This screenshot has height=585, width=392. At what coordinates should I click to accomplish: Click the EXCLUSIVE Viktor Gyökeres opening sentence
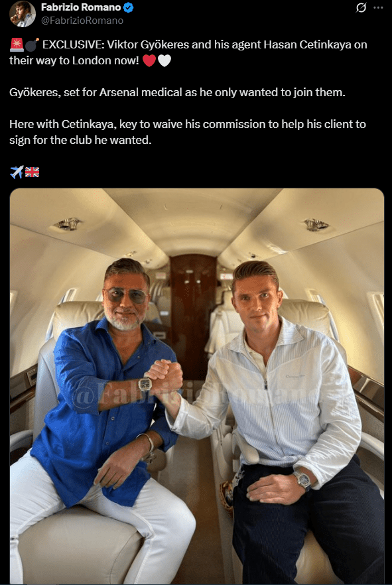(188, 52)
